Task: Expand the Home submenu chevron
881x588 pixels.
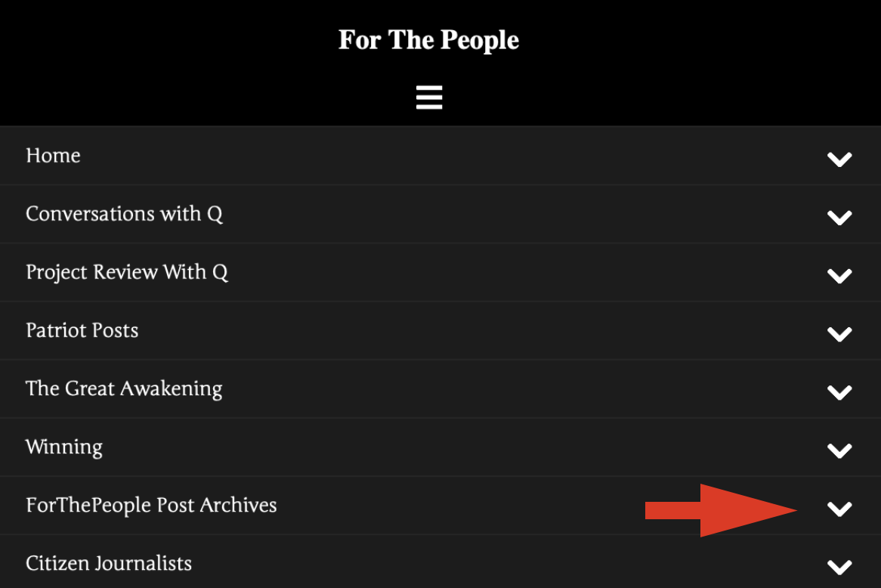Action: 839,159
